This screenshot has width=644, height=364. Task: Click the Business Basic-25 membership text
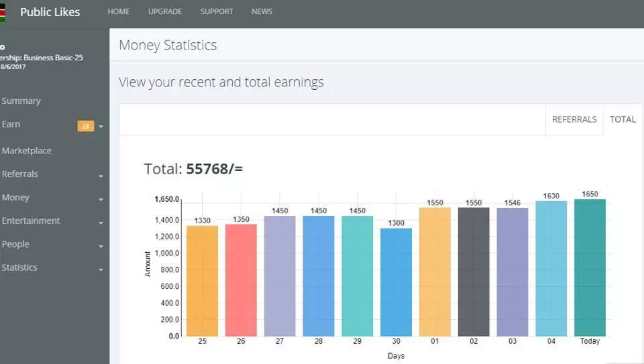[54, 58]
